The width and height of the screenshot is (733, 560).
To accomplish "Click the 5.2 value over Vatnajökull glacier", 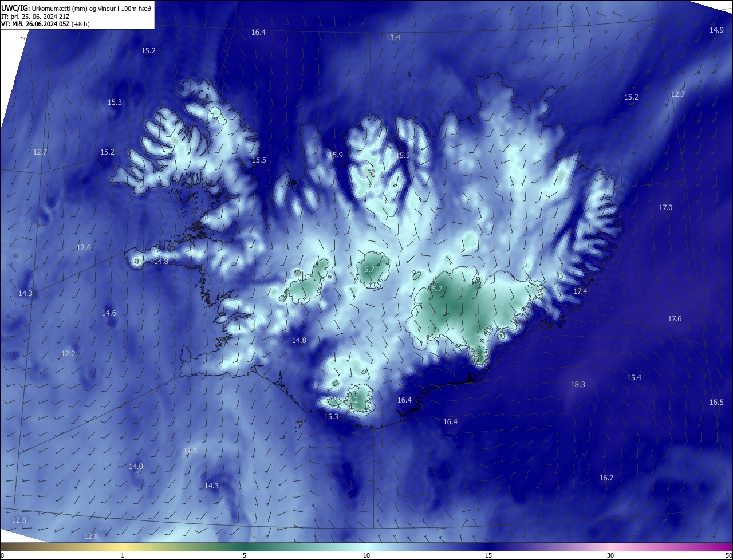I will click(x=437, y=289).
